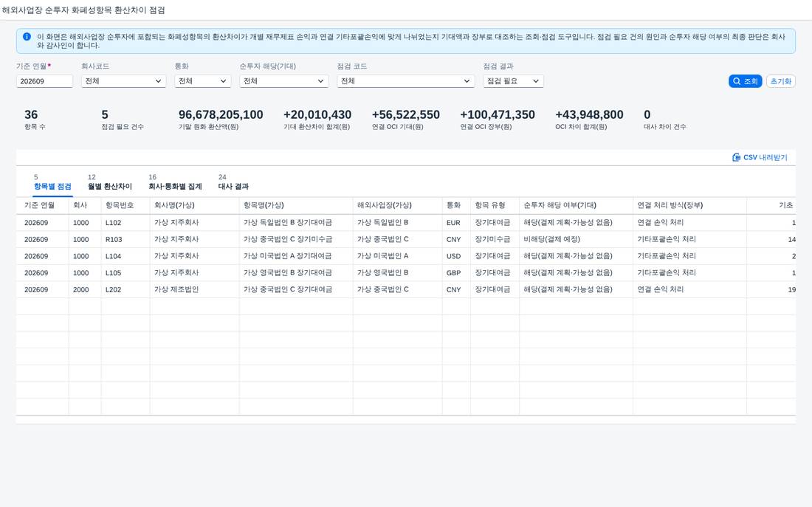The image size is (812, 507).
Task: Click 가상 미국법인 A 장기대여금 cell
Action: [x=296, y=256]
